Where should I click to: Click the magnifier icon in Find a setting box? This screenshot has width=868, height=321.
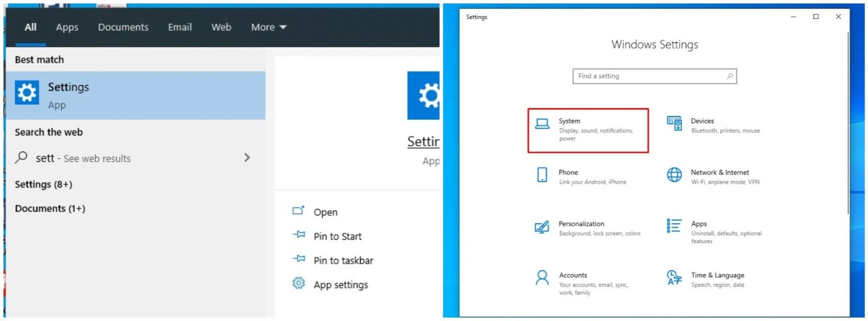click(x=730, y=76)
